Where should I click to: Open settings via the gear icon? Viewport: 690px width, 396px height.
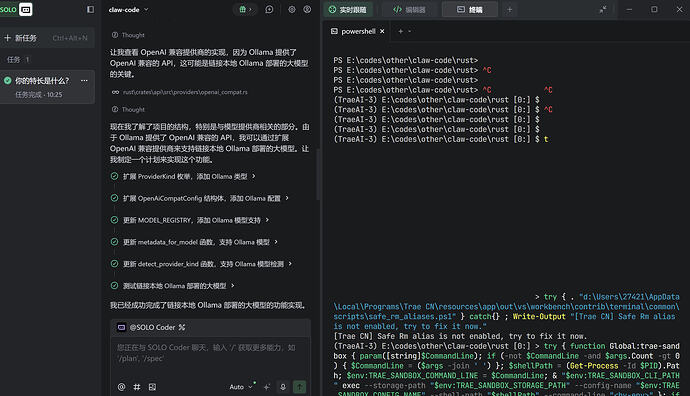click(292, 9)
